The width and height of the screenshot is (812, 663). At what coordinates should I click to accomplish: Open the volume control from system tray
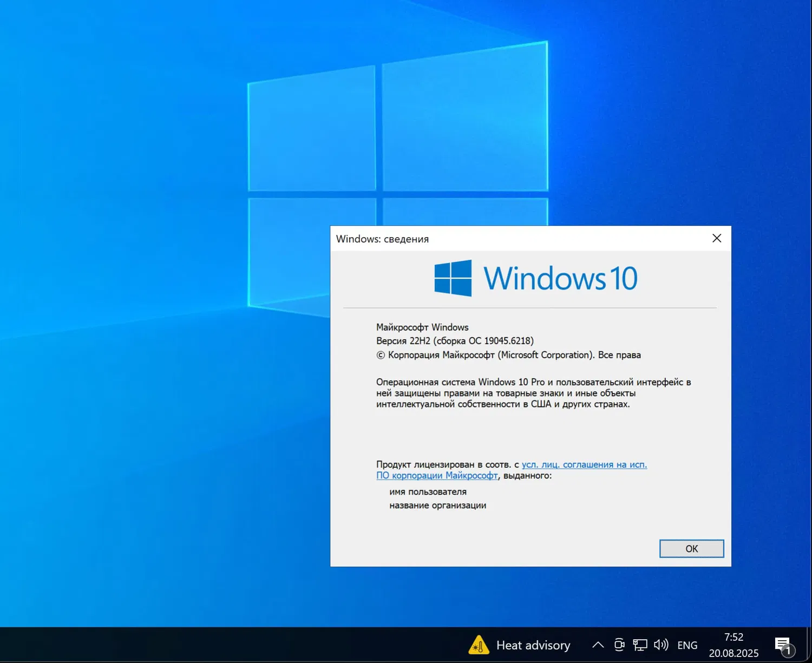[x=661, y=645]
